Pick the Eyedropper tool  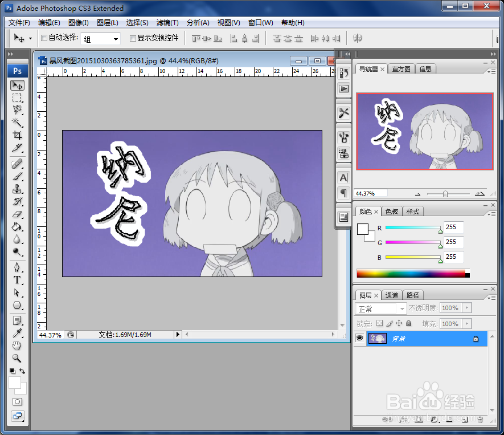tap(17, 332)
